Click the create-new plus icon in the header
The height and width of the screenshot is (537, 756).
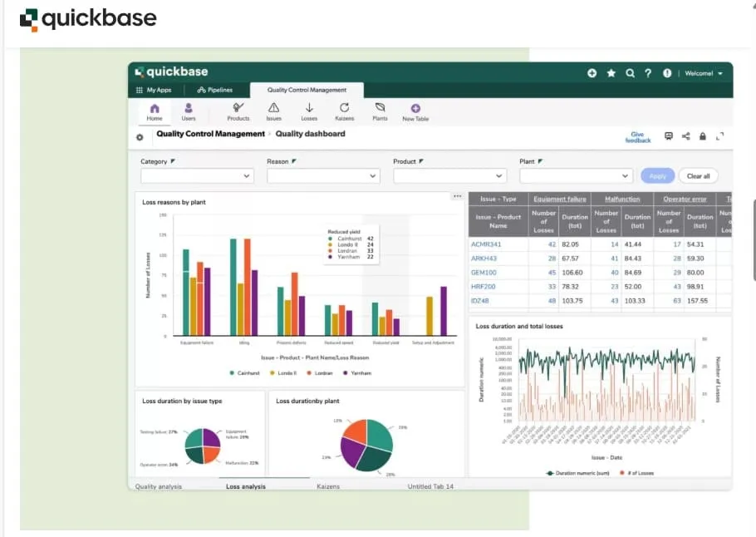tap(592, 73)
